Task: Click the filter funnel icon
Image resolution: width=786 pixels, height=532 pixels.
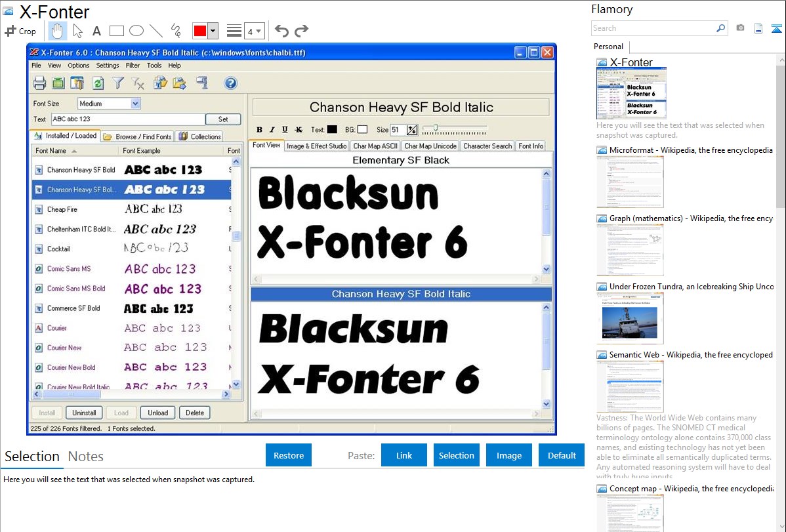Action: pyautogui.click(x=118, y=83)
